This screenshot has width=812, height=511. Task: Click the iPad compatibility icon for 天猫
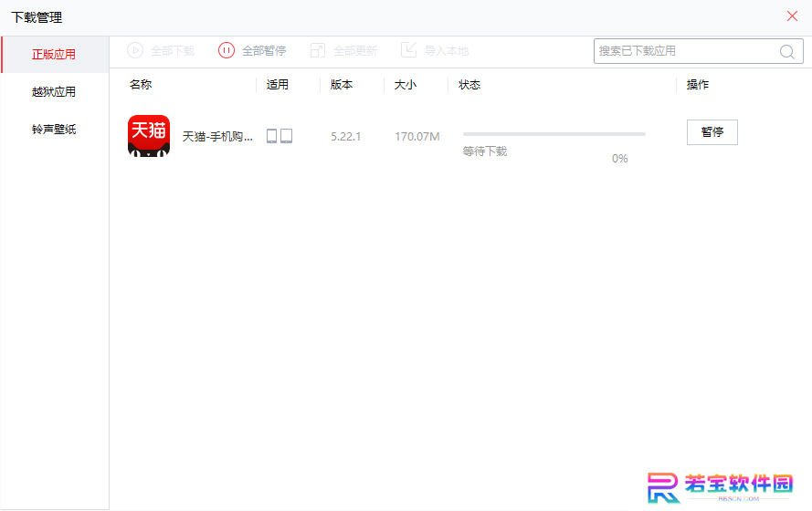pyautogui.click(x=287, y=136)
